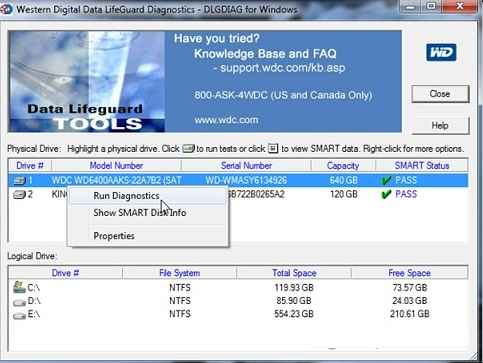Click the green PASS checkmark for drive 2
This screenshot has height=363, width=483.
[x=386, y=194]
